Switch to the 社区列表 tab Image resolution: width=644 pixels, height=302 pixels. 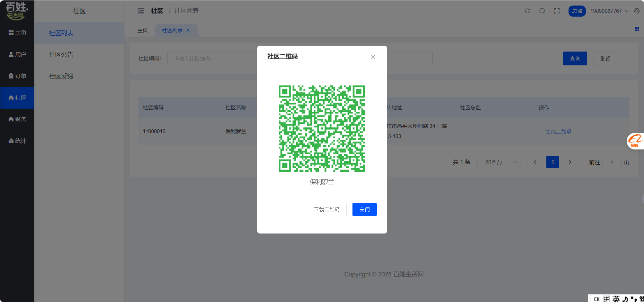pyautogui.click(x=172, y=30)
